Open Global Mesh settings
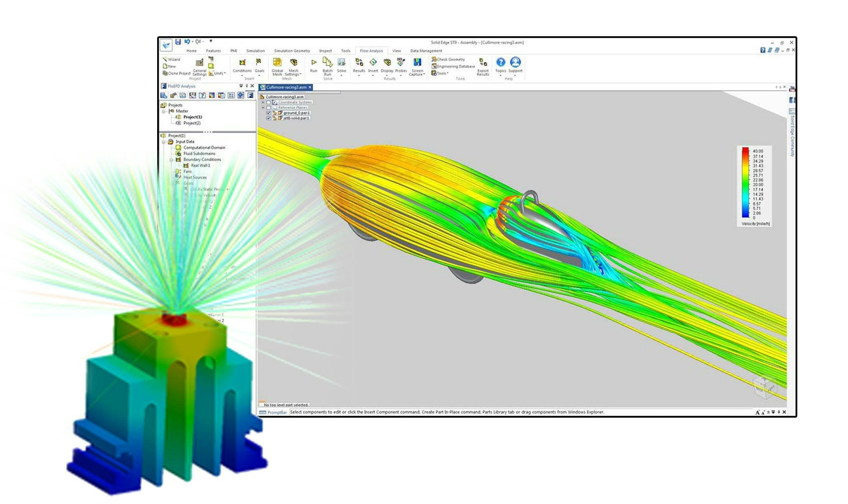Screen dimensions: 848x504 [x=277, y=66]
